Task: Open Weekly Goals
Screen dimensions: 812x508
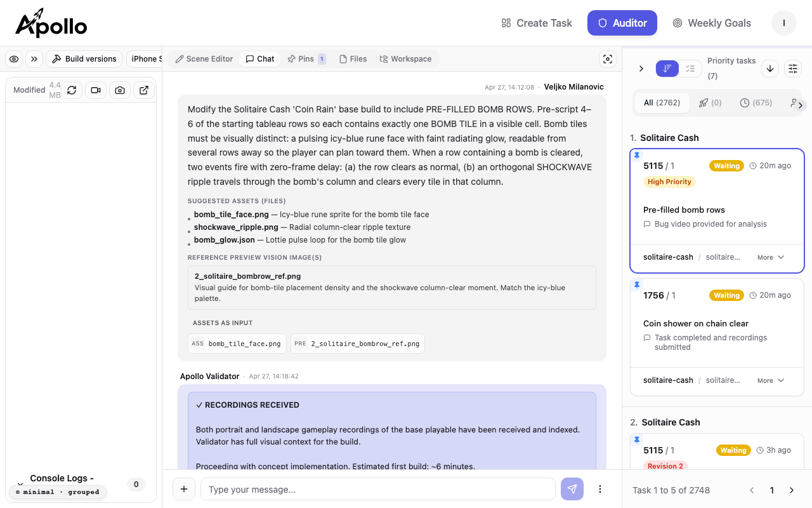Action: click(712, 23)
